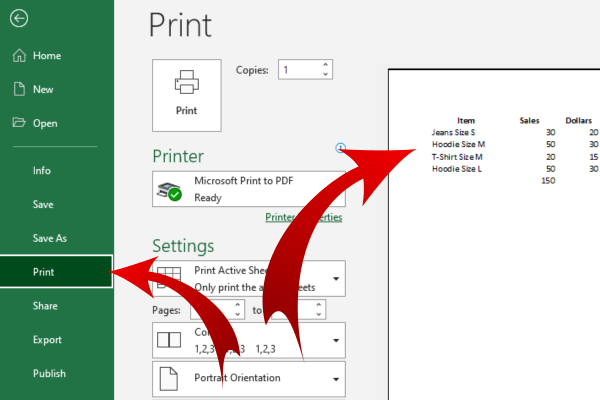Choose Save As in the sidebar
600x400 pixels.
[x=50, y=238]
